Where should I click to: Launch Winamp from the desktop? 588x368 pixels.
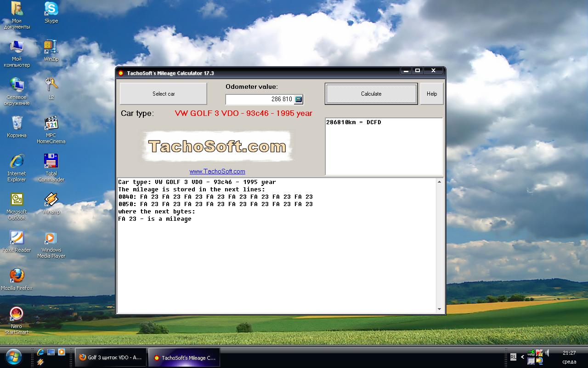51,203
